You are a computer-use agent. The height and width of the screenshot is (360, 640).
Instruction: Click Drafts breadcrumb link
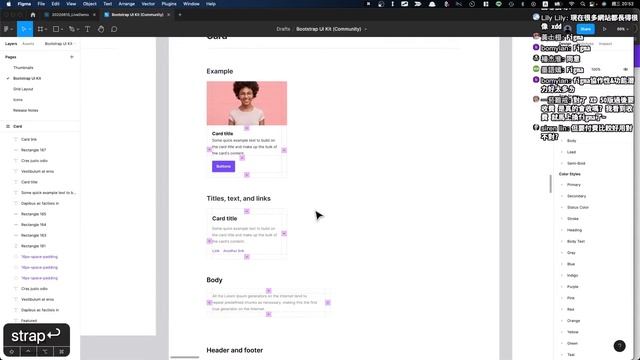tap(283, 29)
